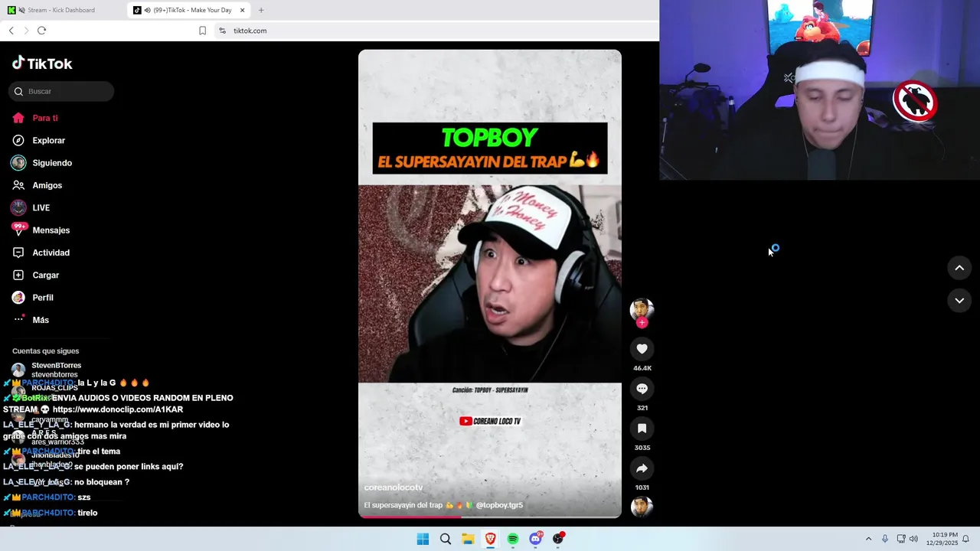
Task: Click the browser back arrow
Action: pyautogui.click(x=11, y=31)
